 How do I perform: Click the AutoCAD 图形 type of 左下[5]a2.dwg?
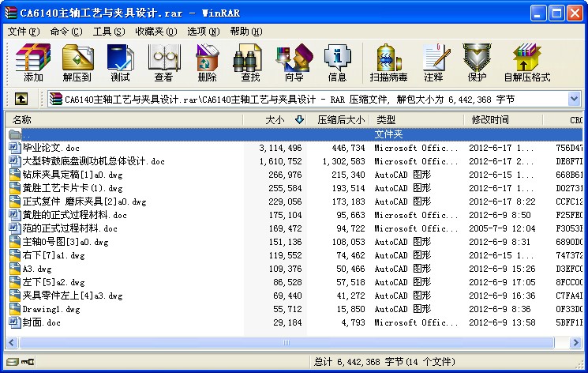click(403, 282)
